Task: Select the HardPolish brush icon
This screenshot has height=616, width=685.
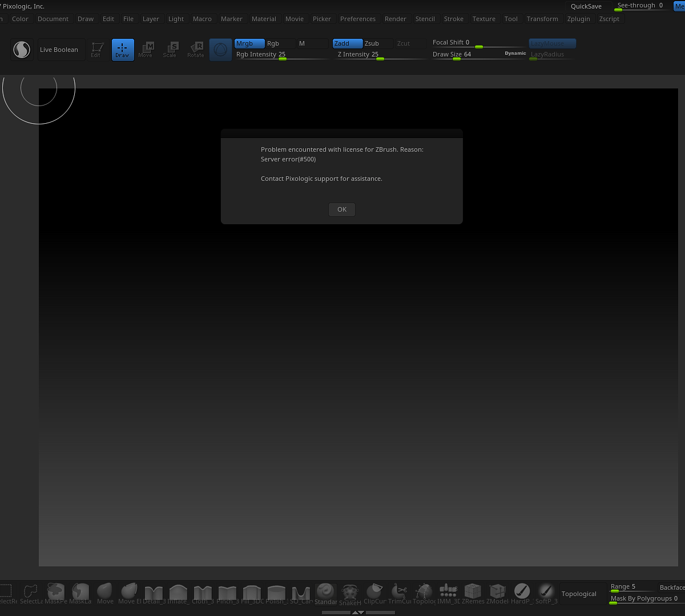Action: pos(522,593)
